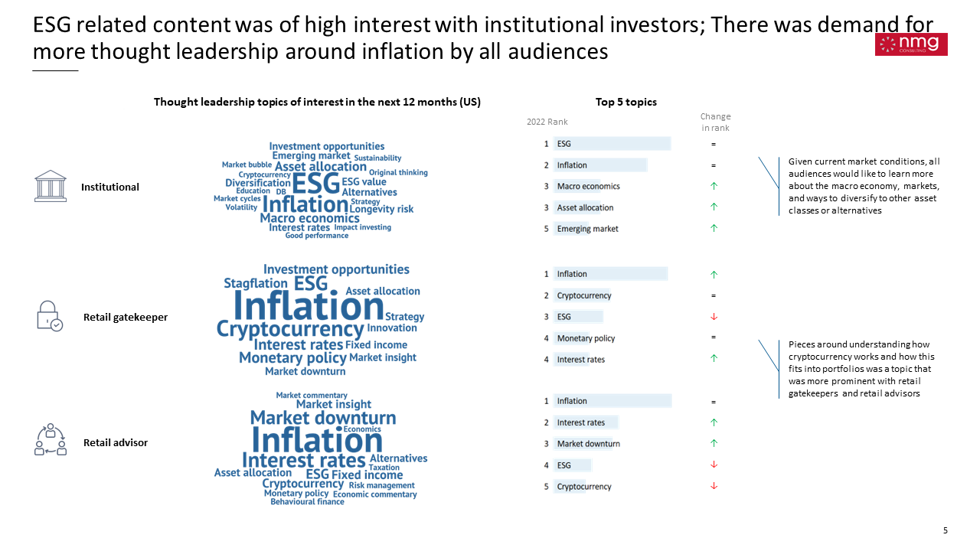Click the Retail gatekeeper label

click(x=126, y=317)
